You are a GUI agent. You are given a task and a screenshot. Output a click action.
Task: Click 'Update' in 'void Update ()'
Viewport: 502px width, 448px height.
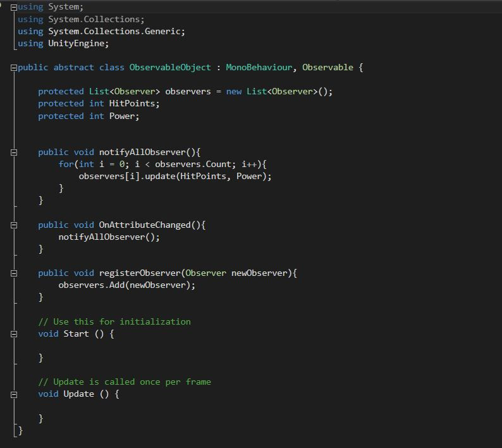pos(78,394)
